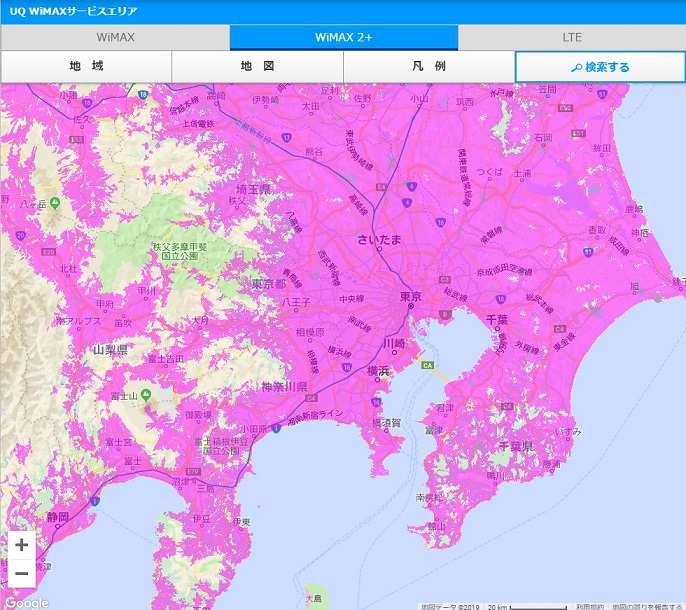Click the 富士吉田 city label
686x610 pixels.
point(165,359)
